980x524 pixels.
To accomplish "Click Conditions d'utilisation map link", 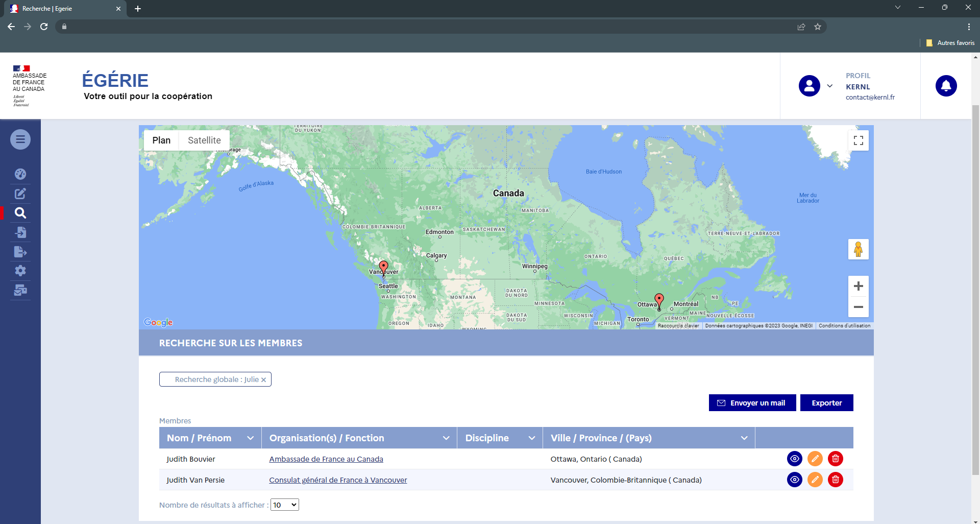I will click(844, 326).
